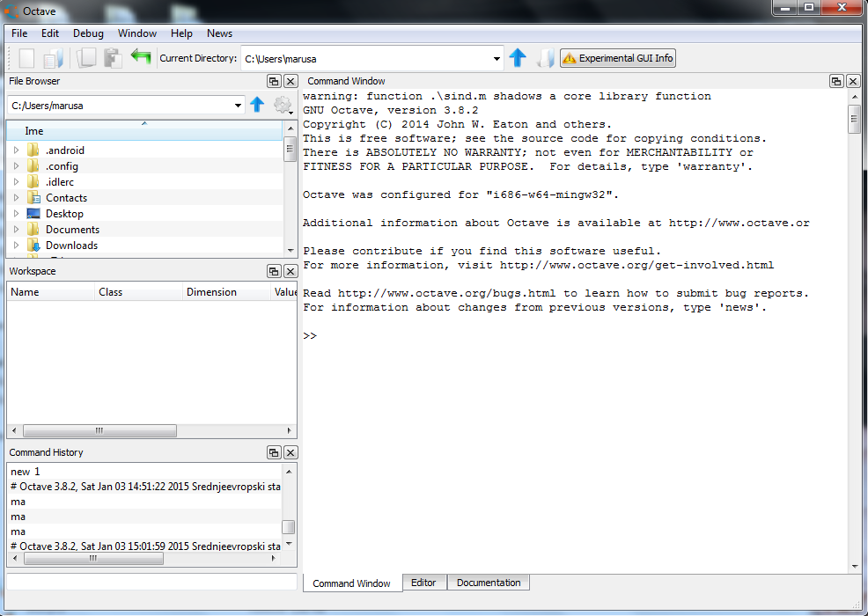Click File Browser parent directory blue arrow
Viewport: 868px width, 616px height.
click(x=257, y=105)
